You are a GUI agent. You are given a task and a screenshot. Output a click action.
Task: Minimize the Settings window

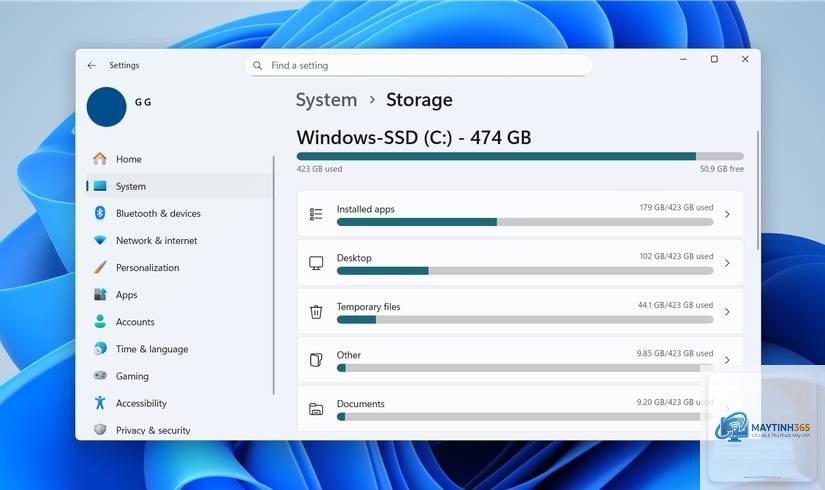tap(683, 59)
